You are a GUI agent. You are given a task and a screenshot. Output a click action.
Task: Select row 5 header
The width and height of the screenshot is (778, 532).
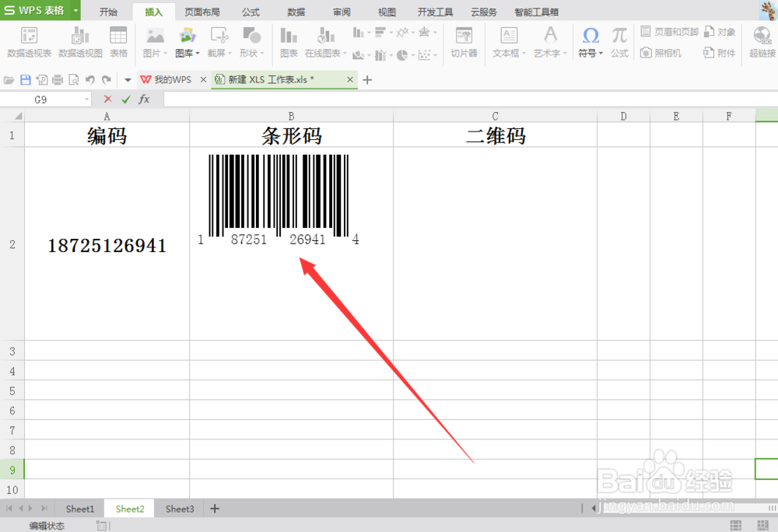point(12,390)
